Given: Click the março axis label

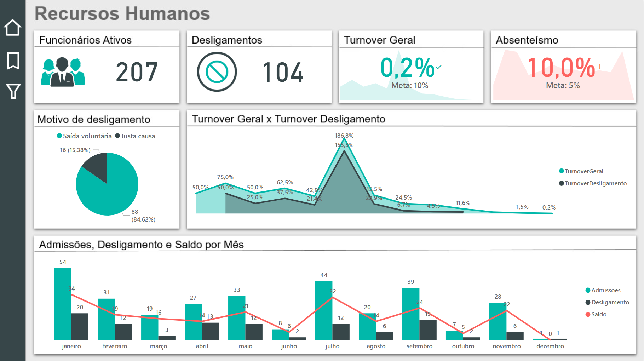Looking at the screenshot, I should 159,346.
